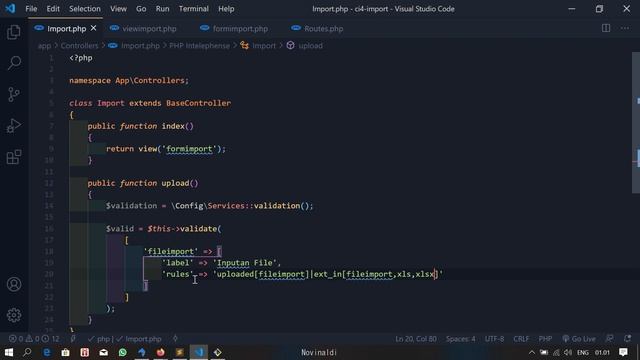Click on 'formimport' string in code

(x=189, y=149)
